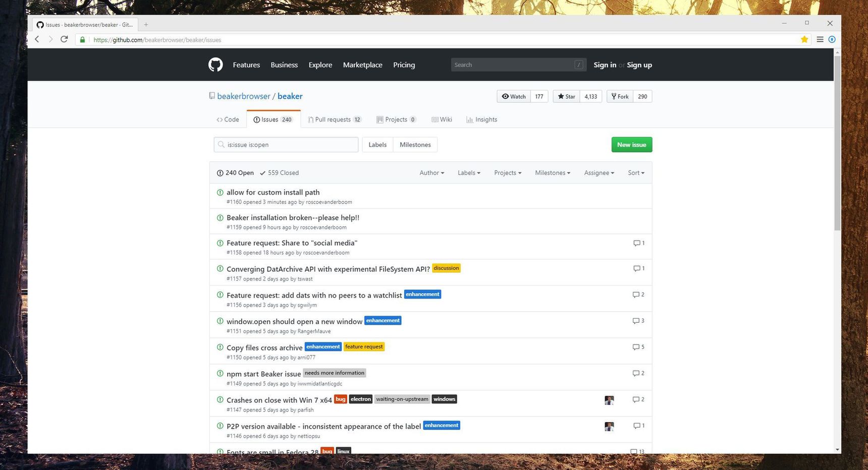Viewport: 868px width, 470px height.
Task: Click the green padlock security icon
Action: pos(83,39)
